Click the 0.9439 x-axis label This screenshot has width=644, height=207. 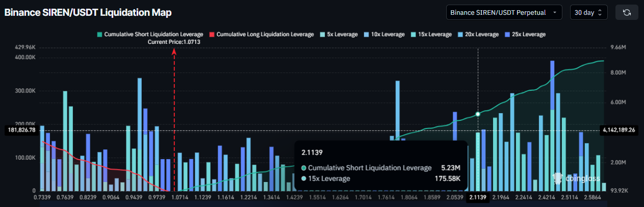click(133, 197)
